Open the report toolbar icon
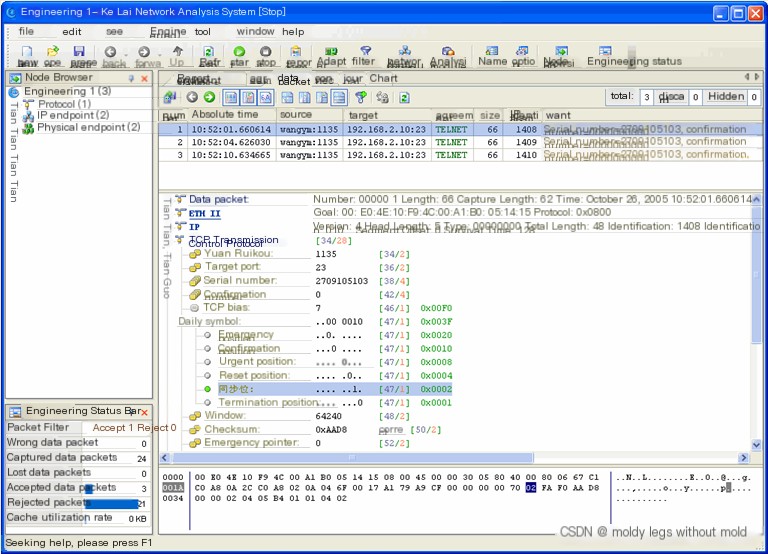This screenshot has height=554, width=768. pyautogui.click(x=296, y=51)
